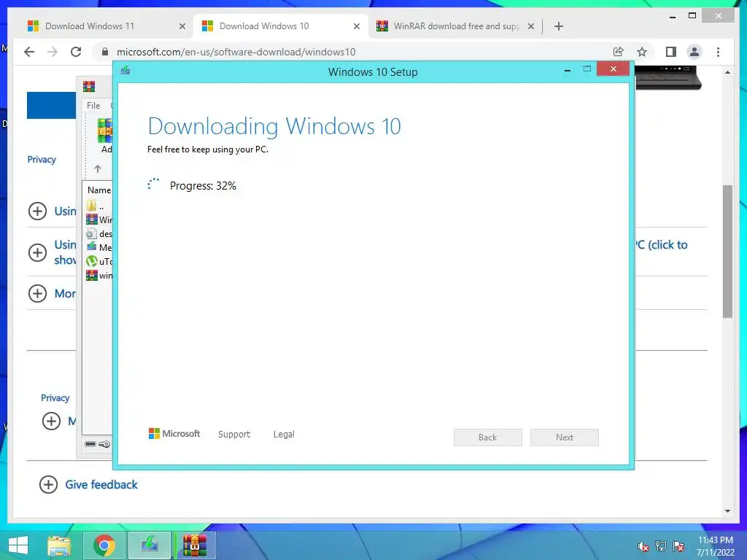The width and height of the screenshot is (747, 560).
Task: Switch to WinRAR from the taskbar
Action: click(195, 545)
